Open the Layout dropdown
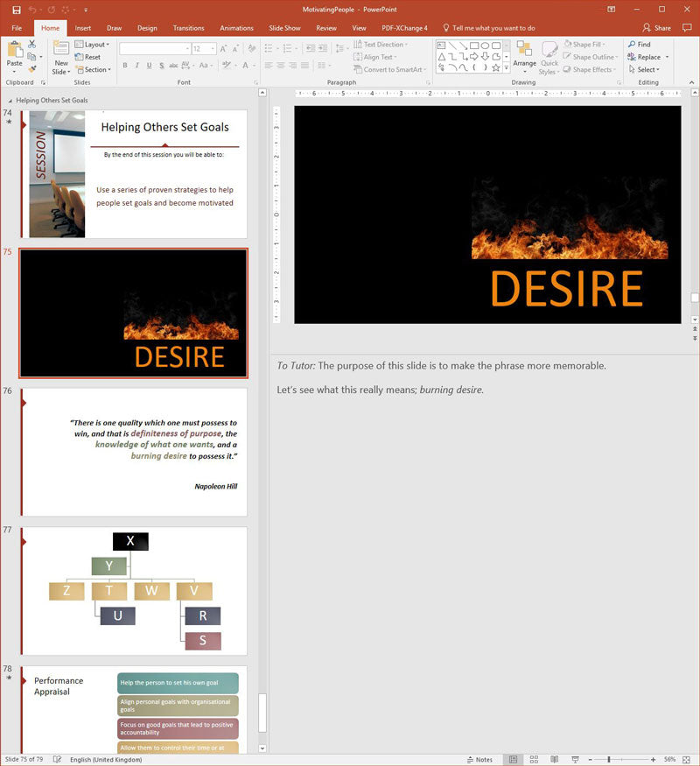700x766 pixels. pos(92,45)
